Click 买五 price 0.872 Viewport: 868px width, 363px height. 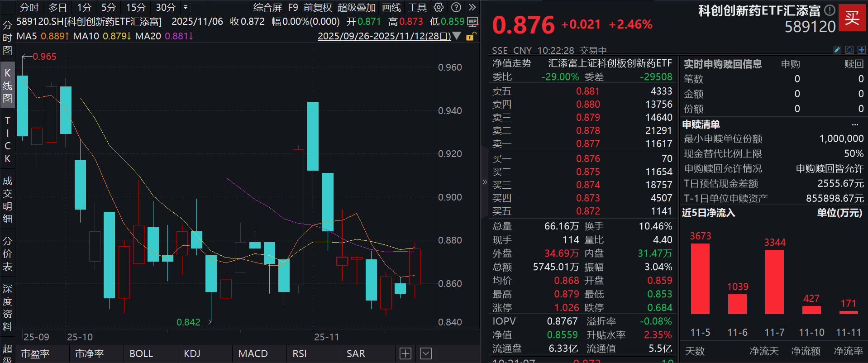(588, 211)
